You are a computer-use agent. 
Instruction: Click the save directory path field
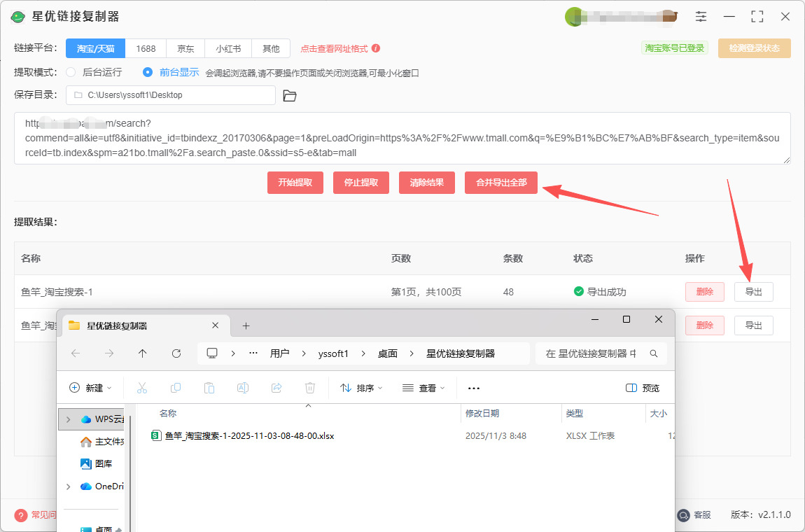coord(170,95)
